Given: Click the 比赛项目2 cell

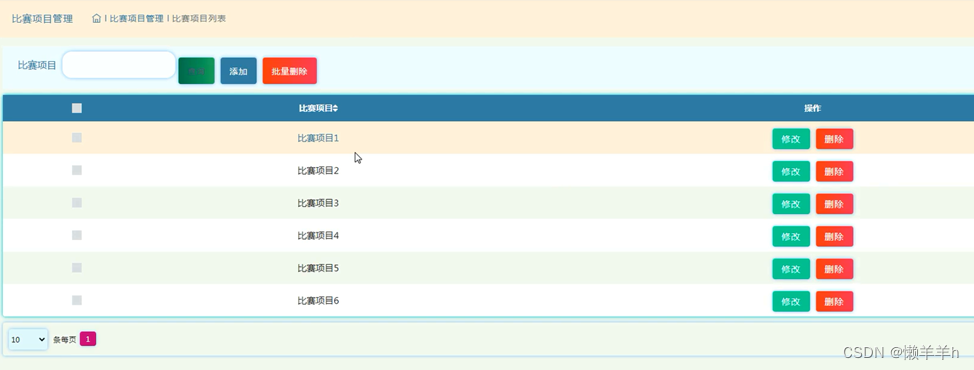Looking at the screenshot, I should 318,171.
